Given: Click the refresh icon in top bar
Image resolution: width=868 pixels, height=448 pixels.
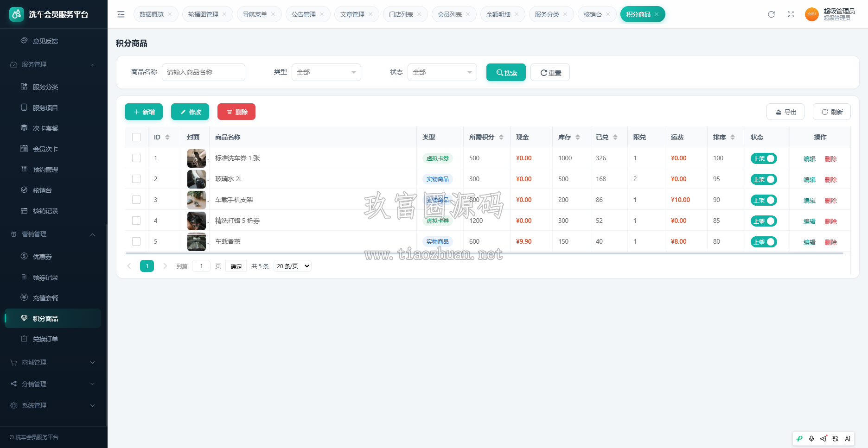Looking at the screenshot, I should [771, 14].
